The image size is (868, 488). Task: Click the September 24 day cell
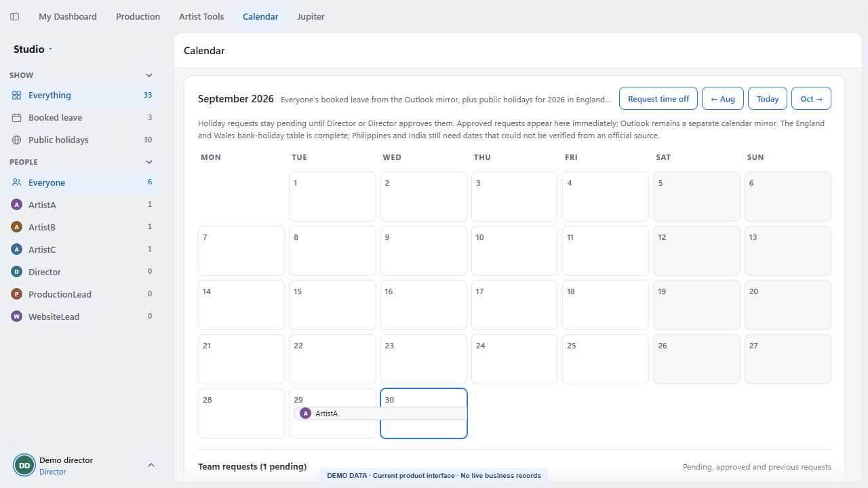coord(515,359)
